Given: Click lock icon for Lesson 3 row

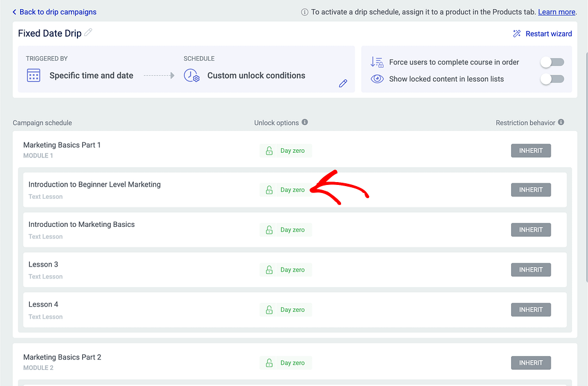Looking at the screenshot, I should (269, 270).
